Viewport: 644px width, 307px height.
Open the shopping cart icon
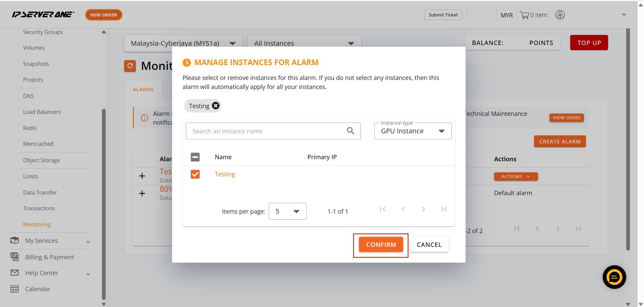(x=524, y=15)
